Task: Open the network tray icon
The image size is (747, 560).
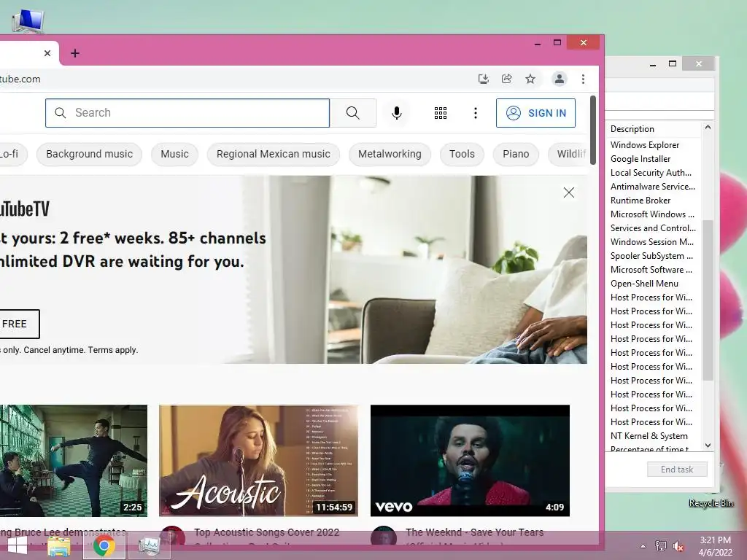Action: (x=661, y=546)
